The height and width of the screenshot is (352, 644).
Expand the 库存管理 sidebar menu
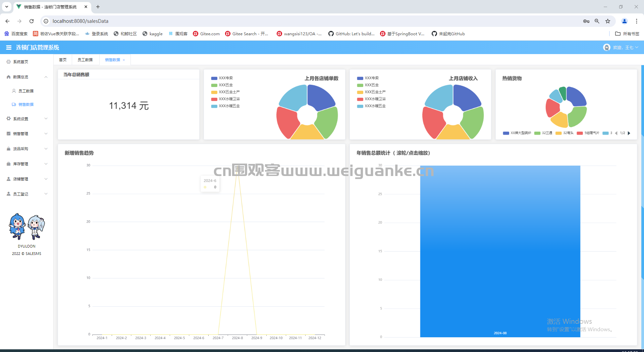(26, 164)
